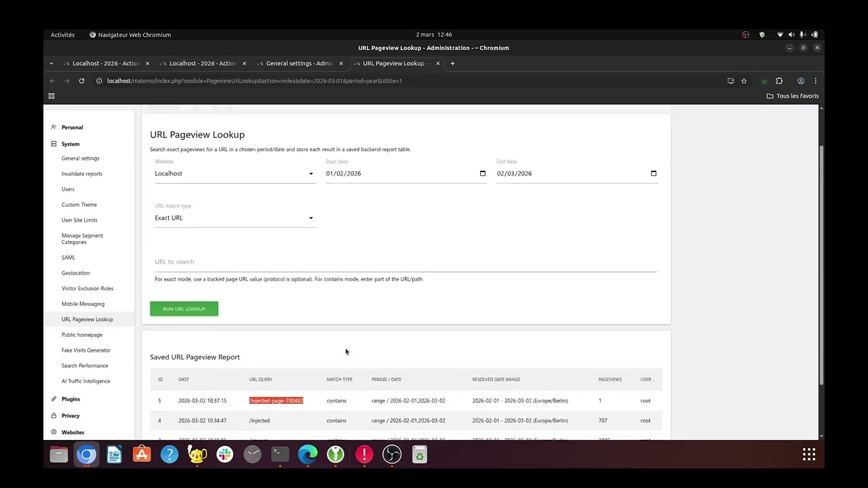The height and width of the screenshot is (488, 868).
Task: Open AI Traffic Intelligence in sidebar
Action: pyautogui.click(x=85, y=382)
